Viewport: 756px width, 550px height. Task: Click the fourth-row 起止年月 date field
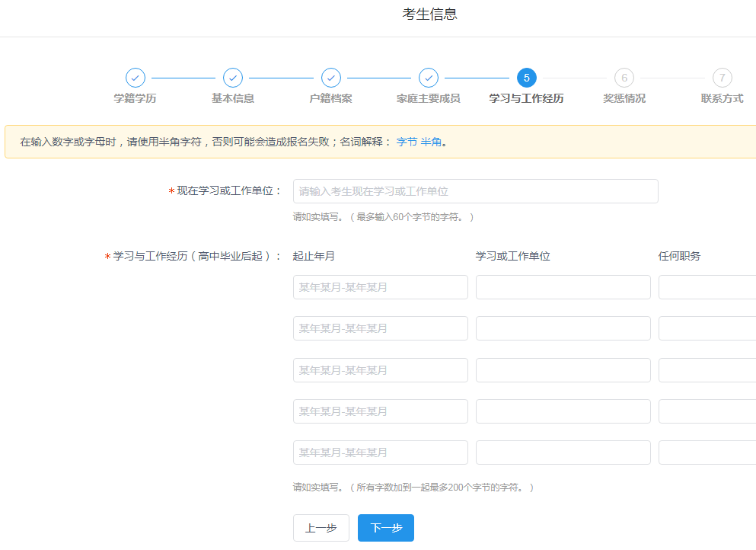point(381,411)
